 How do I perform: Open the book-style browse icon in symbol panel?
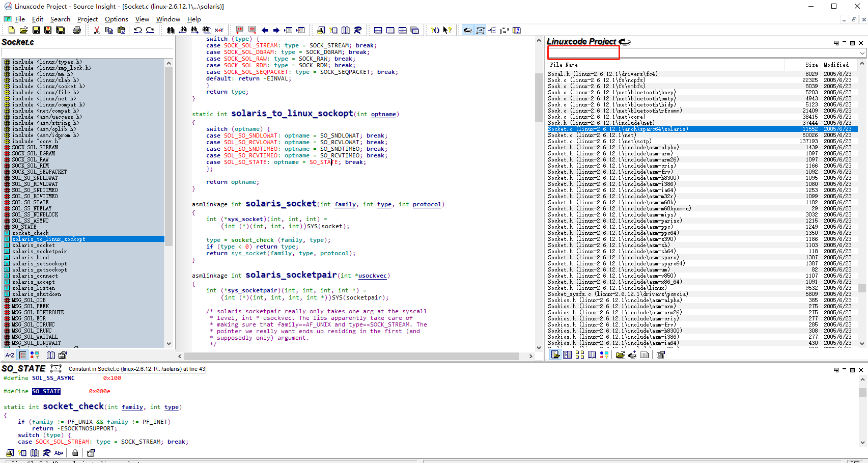[50, 355]
